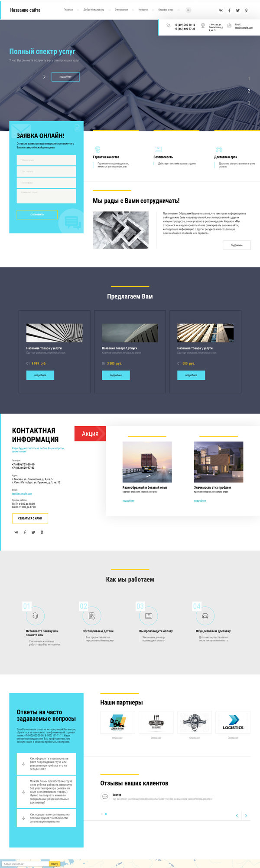Click the hero slider right arrow

[x=44, y=76]
